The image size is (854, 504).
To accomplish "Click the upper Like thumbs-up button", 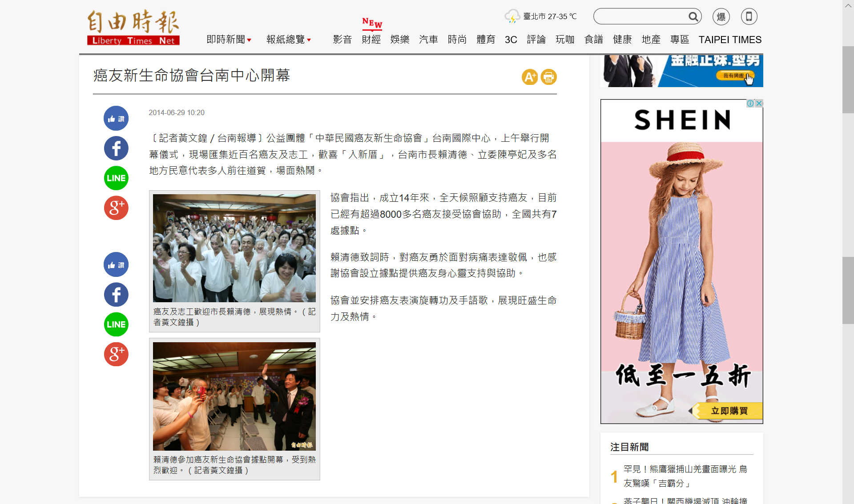I will click(x=116, y=118).
